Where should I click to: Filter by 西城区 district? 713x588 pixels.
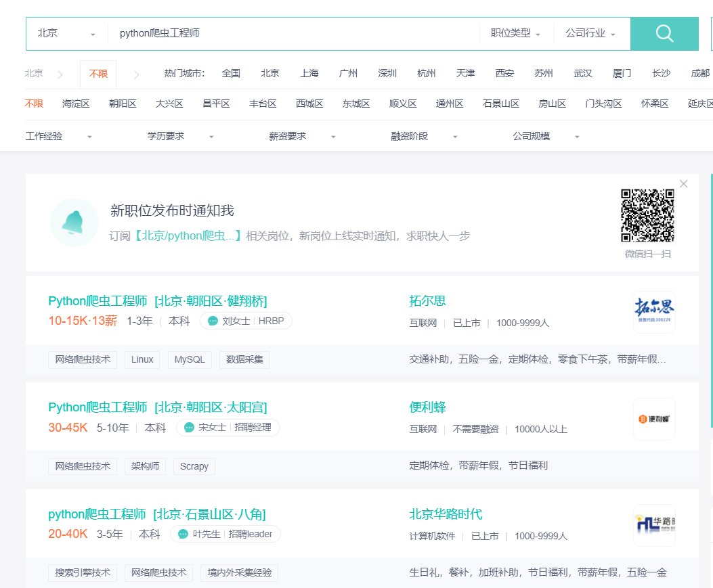click(309, 104)
